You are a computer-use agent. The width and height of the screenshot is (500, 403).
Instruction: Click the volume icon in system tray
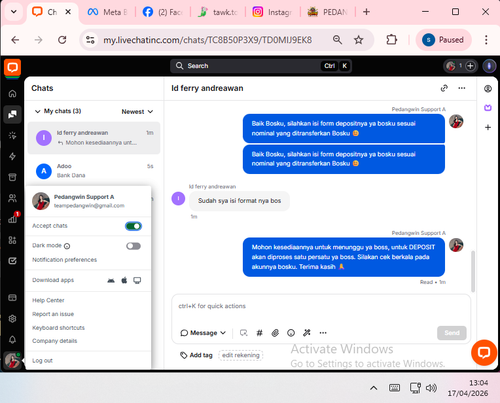(431, 388)
